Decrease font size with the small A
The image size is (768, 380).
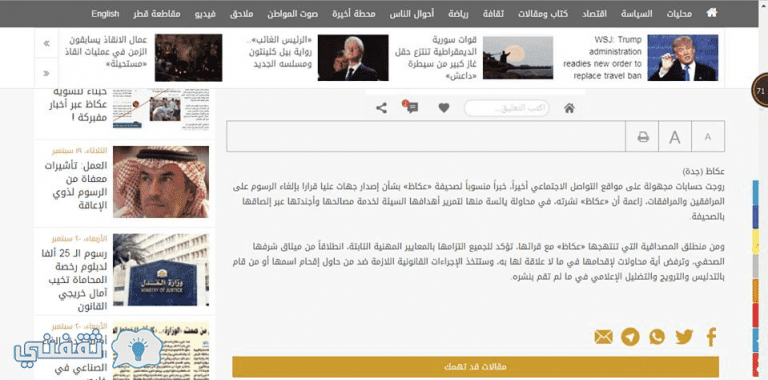[x=708, y=137]
